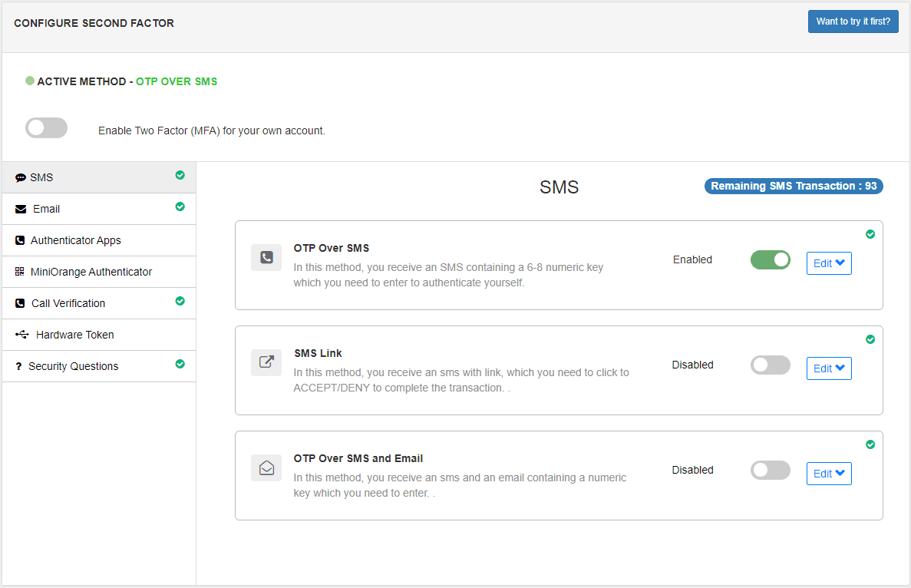Open the Edit dropdown for SMS Link

tap(829, 368)
